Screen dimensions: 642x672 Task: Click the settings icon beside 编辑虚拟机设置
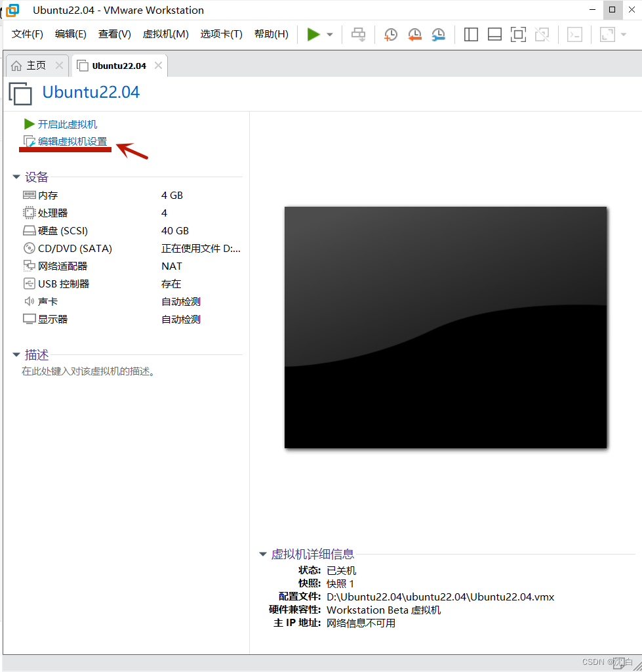point(29,142)
